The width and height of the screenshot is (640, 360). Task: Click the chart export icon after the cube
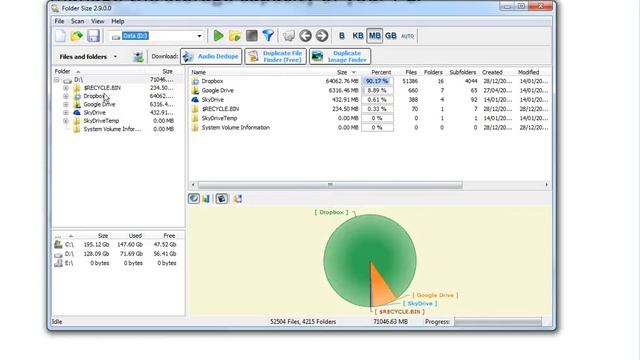tap(238, 198)
